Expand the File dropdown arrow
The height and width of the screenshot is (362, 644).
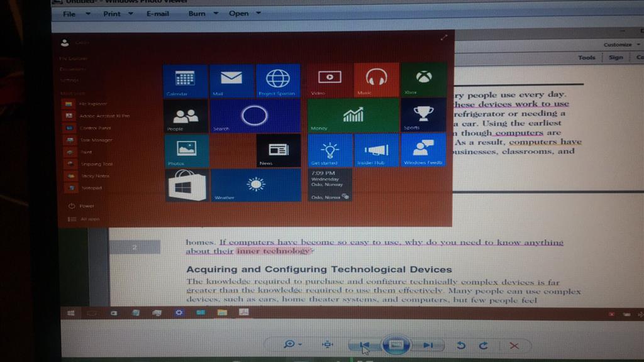[x=88, y=14]
